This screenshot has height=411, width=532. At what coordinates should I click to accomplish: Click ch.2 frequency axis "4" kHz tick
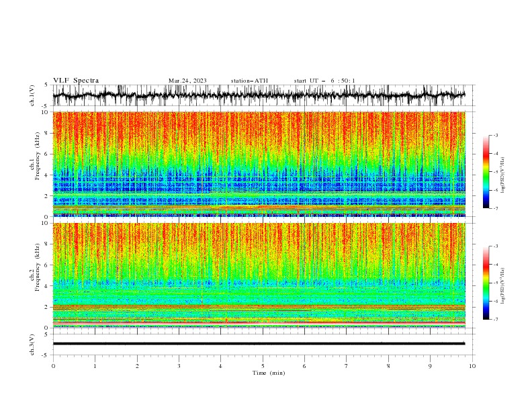47,286
